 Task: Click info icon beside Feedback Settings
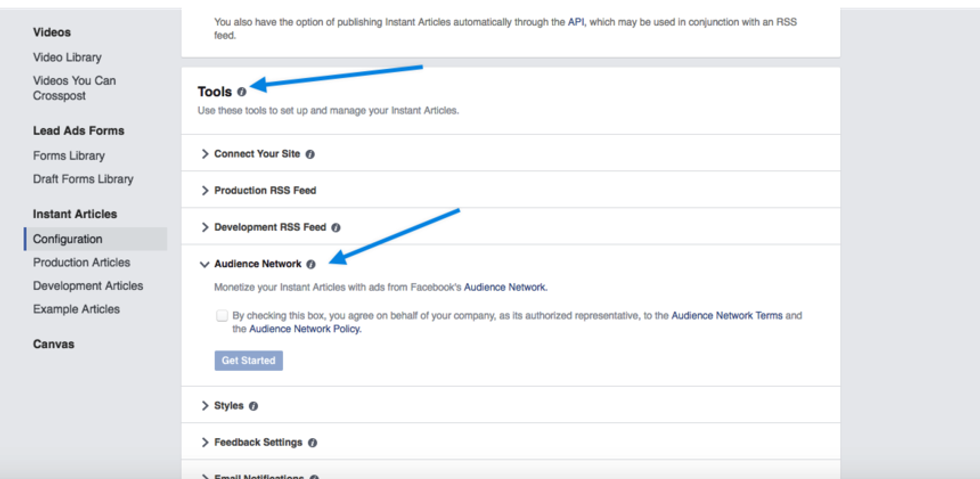pyautogui.click(x=313, y=443)
